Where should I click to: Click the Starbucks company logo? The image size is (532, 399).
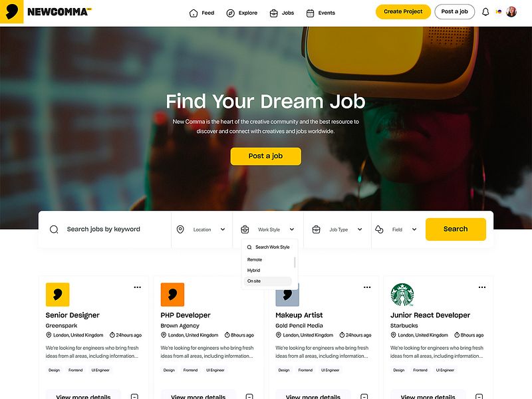point(402,295)
